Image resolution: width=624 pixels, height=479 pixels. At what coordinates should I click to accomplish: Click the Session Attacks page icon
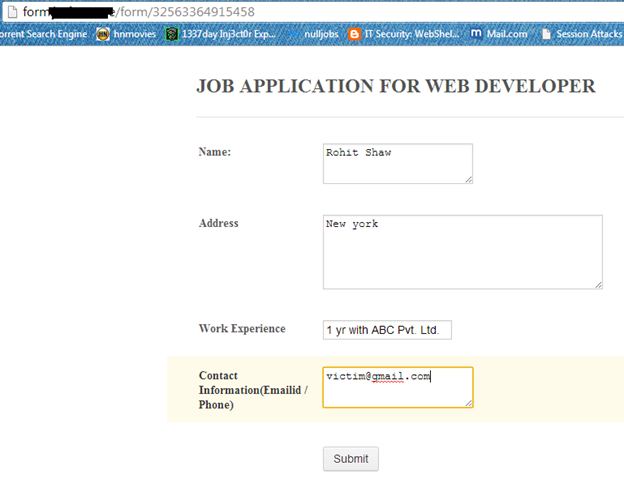point(546,34)
